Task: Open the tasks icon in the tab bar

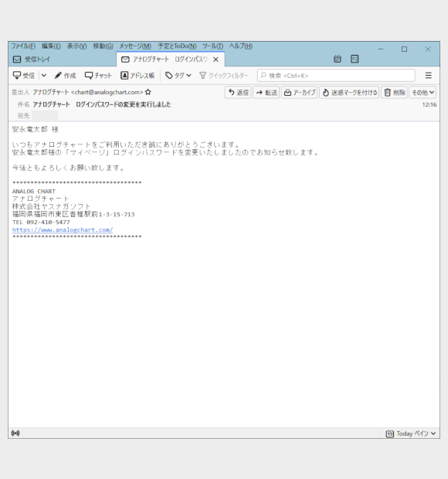Action: 355,59
